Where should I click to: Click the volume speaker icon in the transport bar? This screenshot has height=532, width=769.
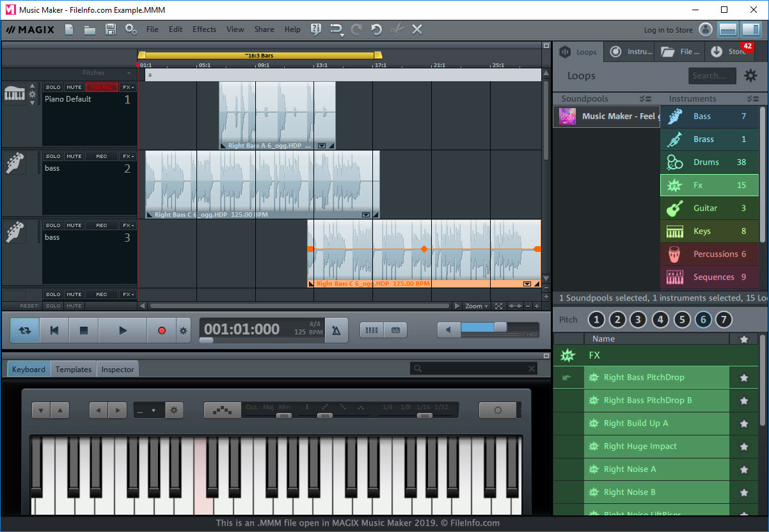pos(448,331)
